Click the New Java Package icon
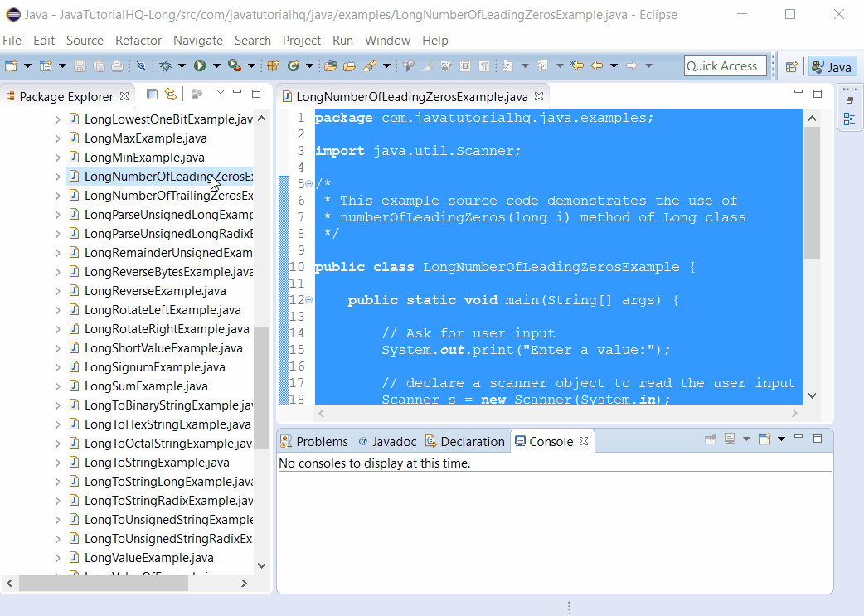864x616 pixels. click(273, 66)
